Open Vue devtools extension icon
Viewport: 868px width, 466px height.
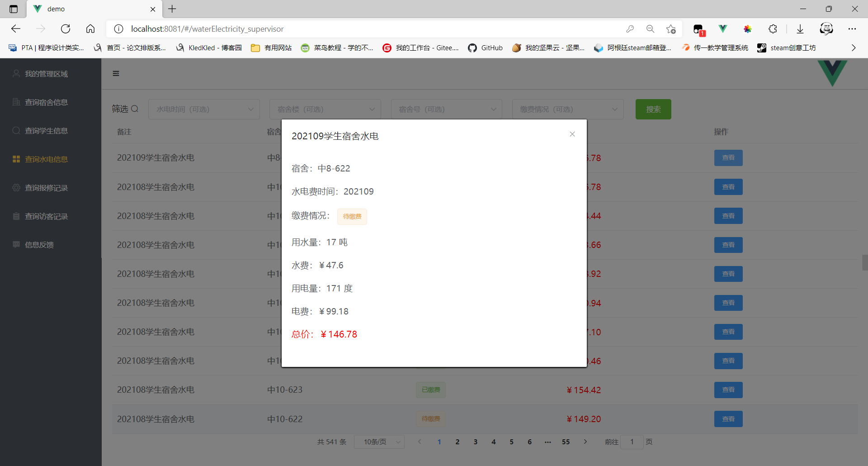pos(723,29)
